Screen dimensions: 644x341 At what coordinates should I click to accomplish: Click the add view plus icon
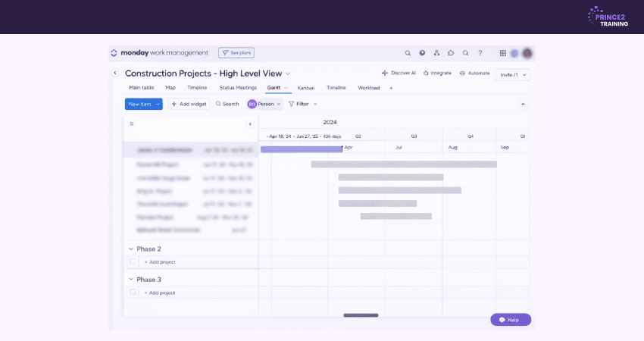click(391, 88)
